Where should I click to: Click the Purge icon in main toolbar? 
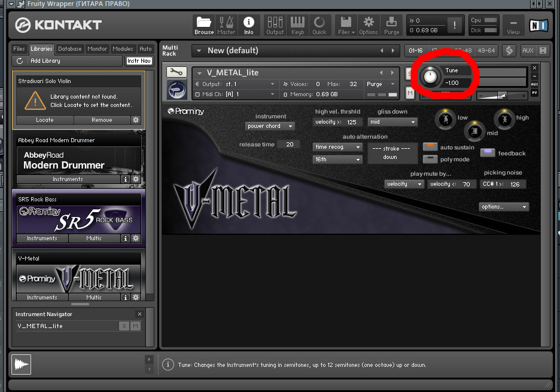click(x=392, y=25)
